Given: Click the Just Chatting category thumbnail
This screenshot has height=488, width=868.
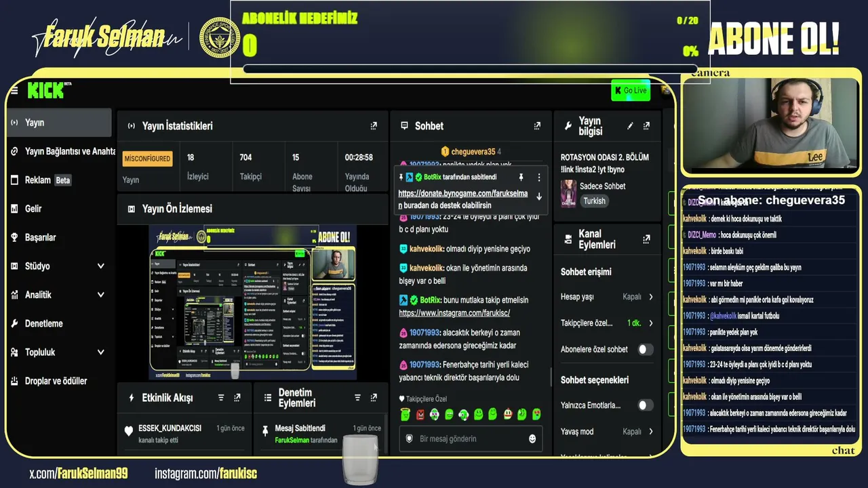Looking at the screenshot, I should coord(568,193).
